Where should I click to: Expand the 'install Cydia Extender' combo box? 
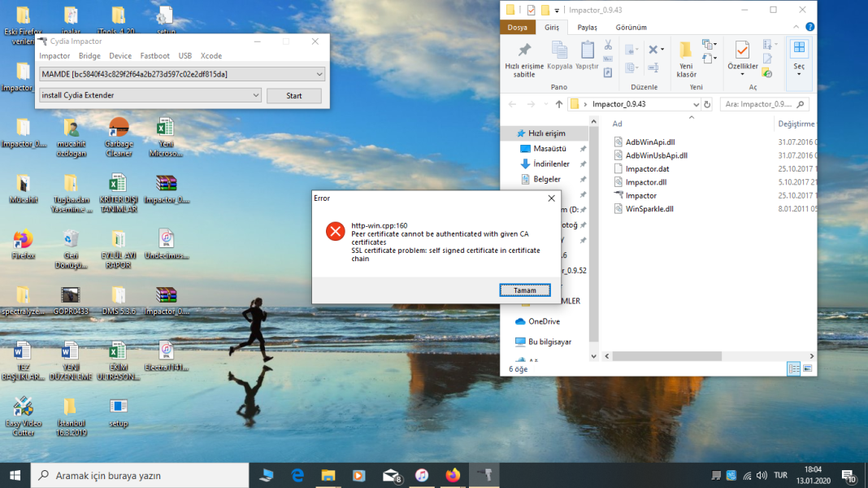tap(150, 95)
